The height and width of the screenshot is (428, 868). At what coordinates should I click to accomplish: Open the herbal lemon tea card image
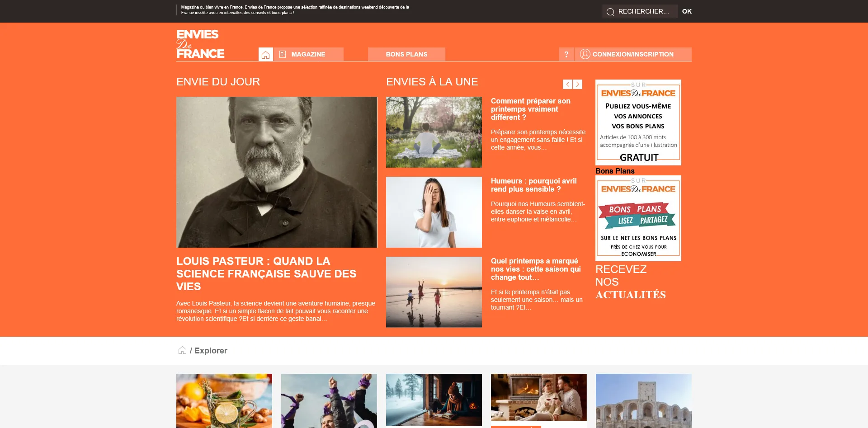point(224,400)
